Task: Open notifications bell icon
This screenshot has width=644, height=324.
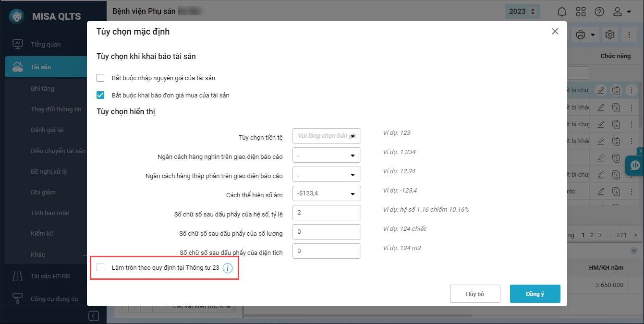Action: point(562,12)
